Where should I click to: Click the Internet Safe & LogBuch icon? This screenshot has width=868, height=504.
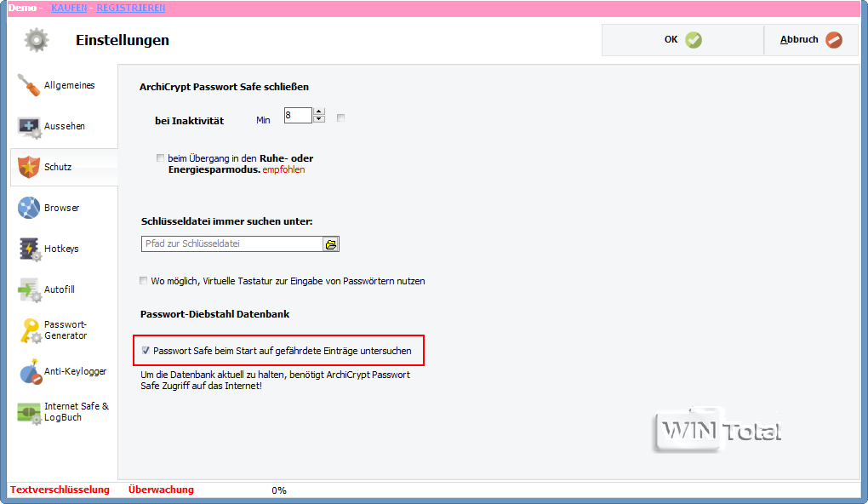tap(29, 413)
